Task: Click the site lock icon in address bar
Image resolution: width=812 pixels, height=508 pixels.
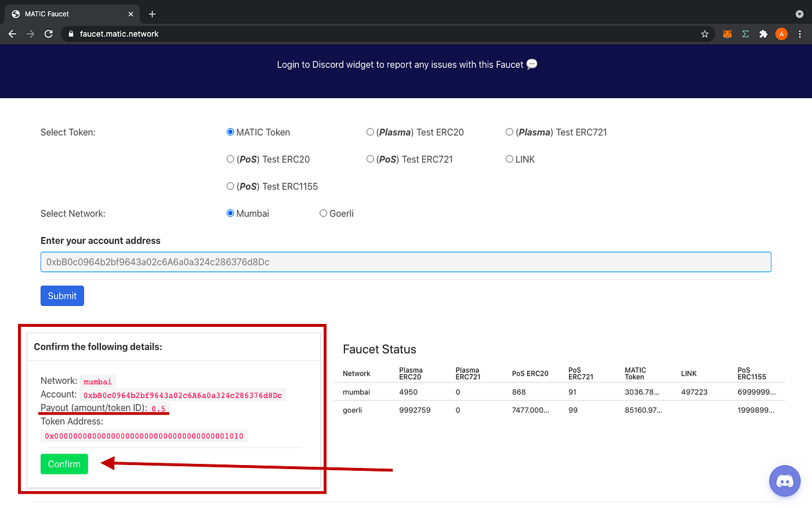Action: 71,34
